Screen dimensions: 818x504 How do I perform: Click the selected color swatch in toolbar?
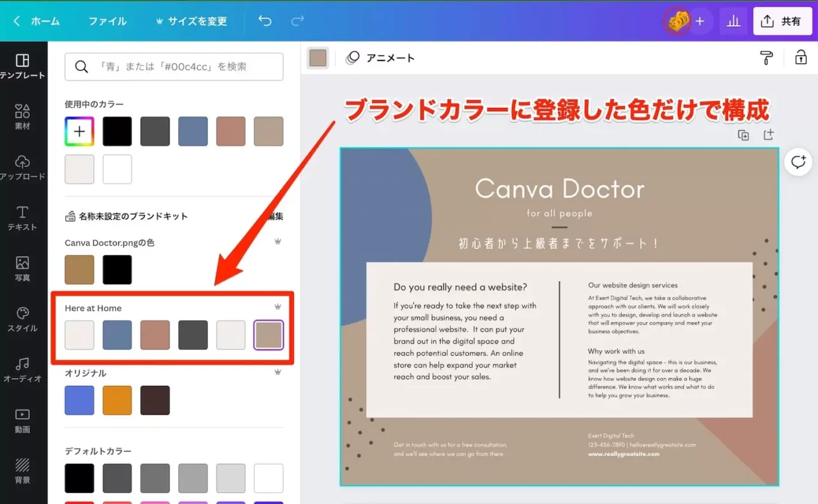click(318, 57)
